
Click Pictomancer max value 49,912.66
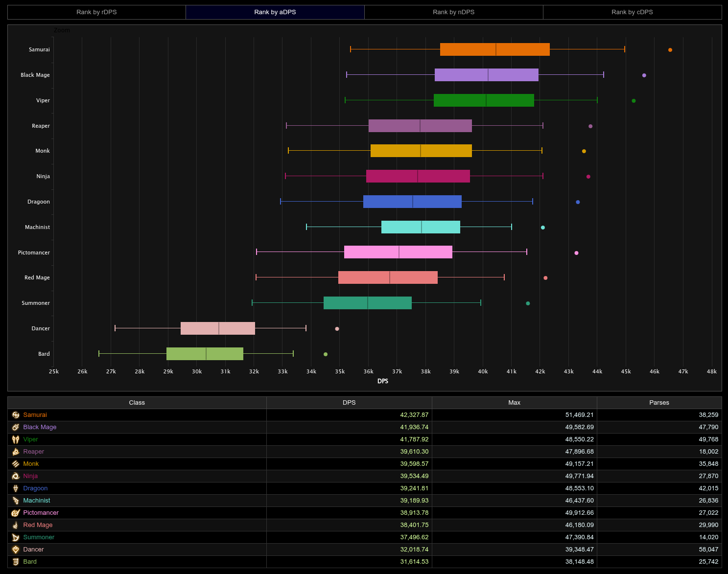pyautogui.click(x=580, y=513)
